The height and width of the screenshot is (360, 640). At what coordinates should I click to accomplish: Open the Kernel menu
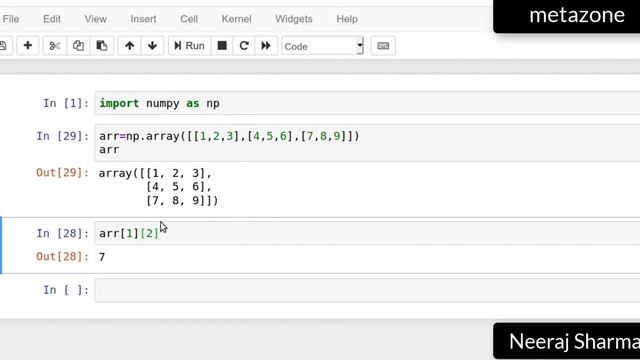(236, 19)
